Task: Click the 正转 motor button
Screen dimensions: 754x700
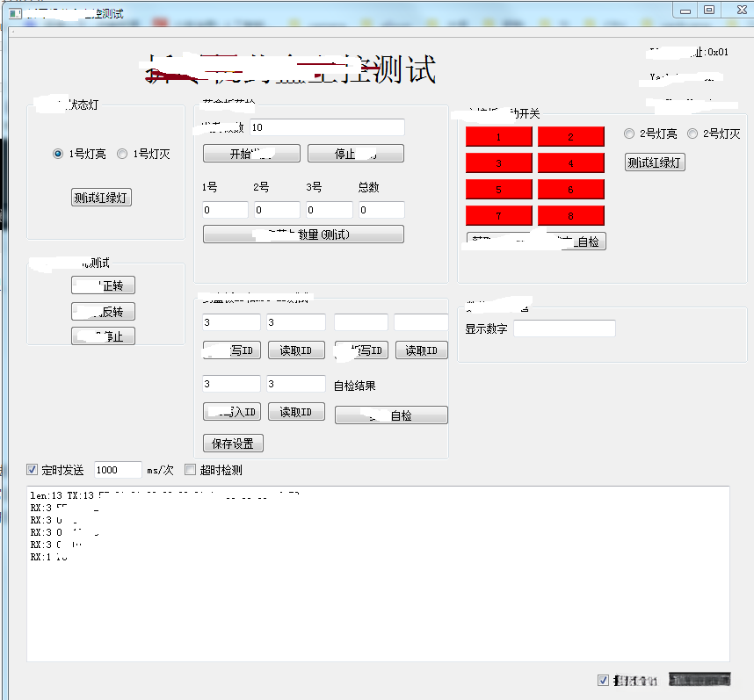Action: [104, 285]
